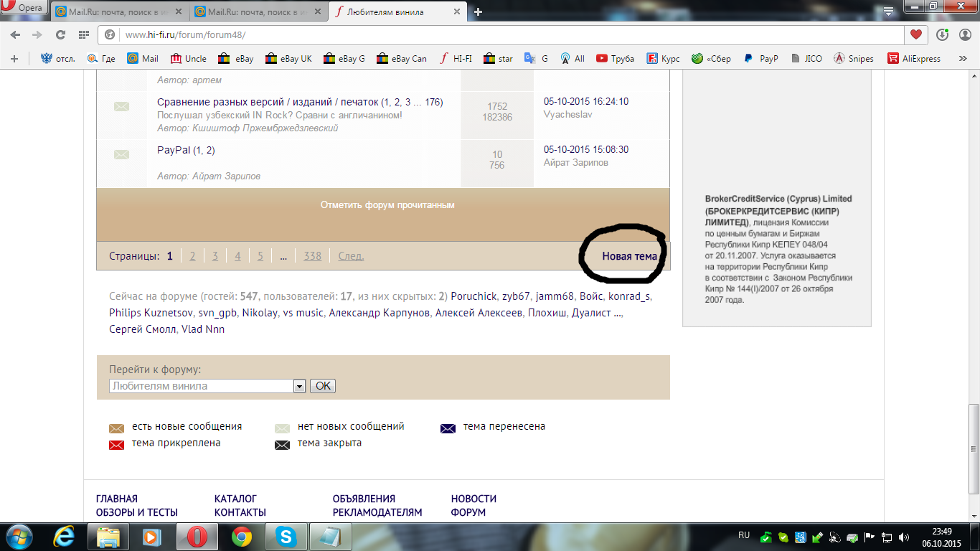Reload the page with the refresh icon
Image resolution: width=980 pixels, height=551 pixels.
coord(60,34)
